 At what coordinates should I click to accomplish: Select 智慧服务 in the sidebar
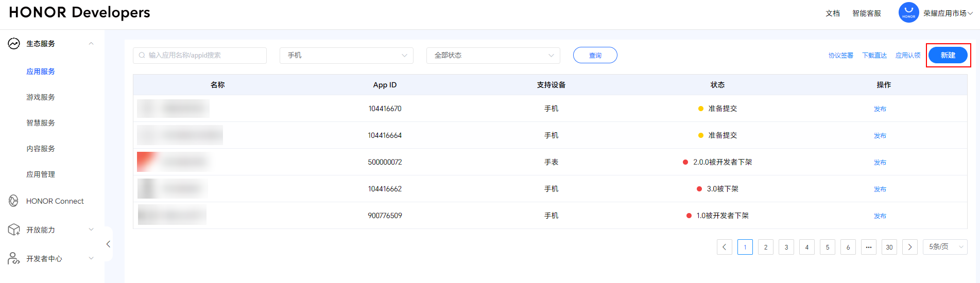[41, 123]
